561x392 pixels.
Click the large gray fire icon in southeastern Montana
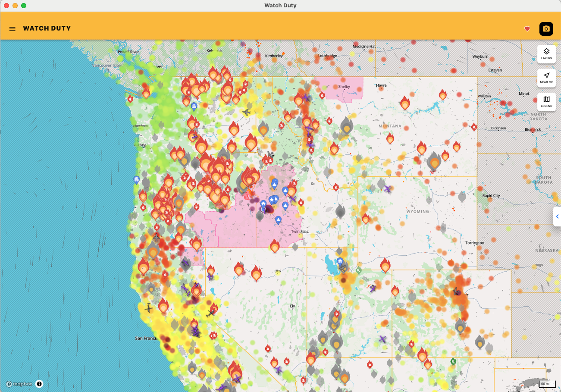pyautogui.click(x=434, y=161)
